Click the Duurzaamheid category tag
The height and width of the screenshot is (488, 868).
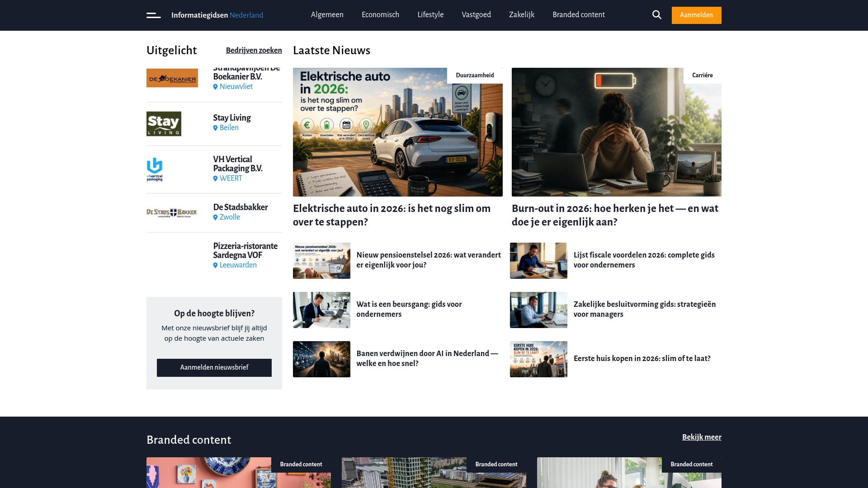coord(475,75)
